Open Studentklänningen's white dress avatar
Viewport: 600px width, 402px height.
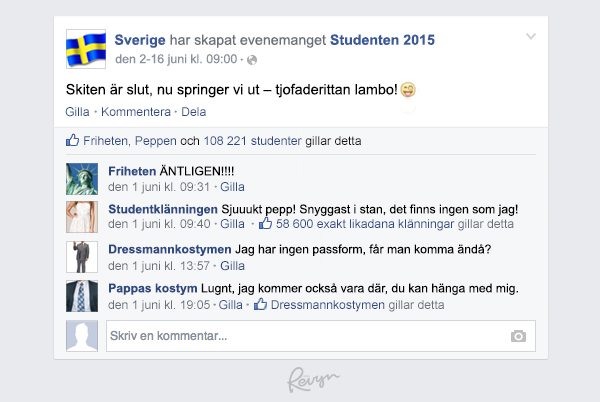82,217
